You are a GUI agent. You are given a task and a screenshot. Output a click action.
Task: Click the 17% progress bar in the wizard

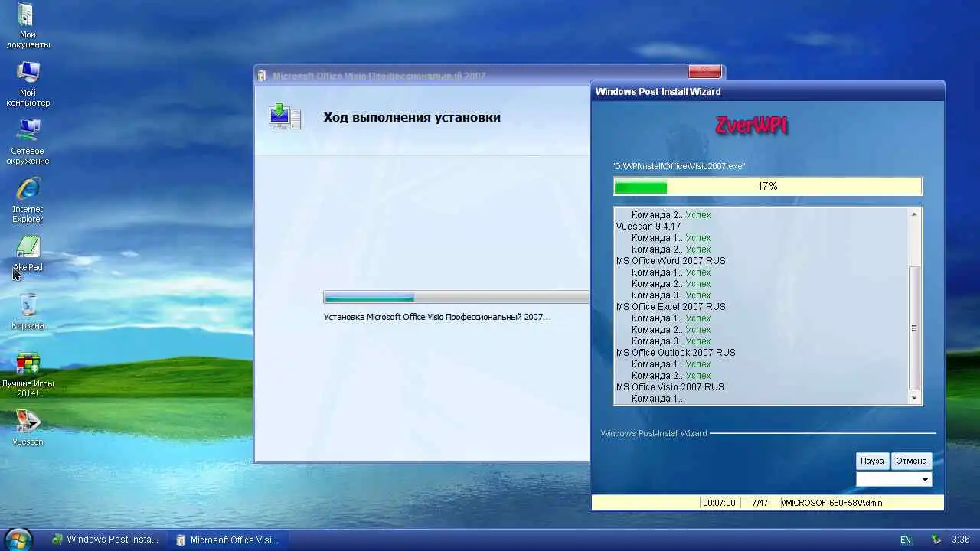click(x=768, y=186)
